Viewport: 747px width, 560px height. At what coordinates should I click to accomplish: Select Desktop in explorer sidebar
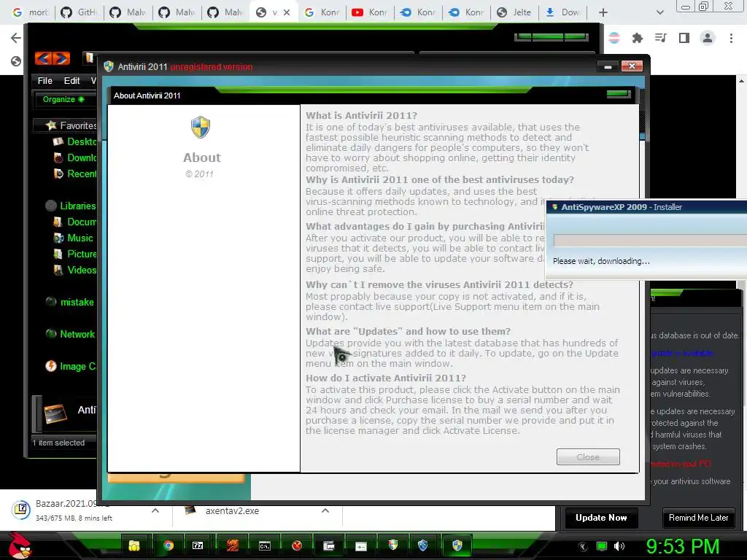74,141
